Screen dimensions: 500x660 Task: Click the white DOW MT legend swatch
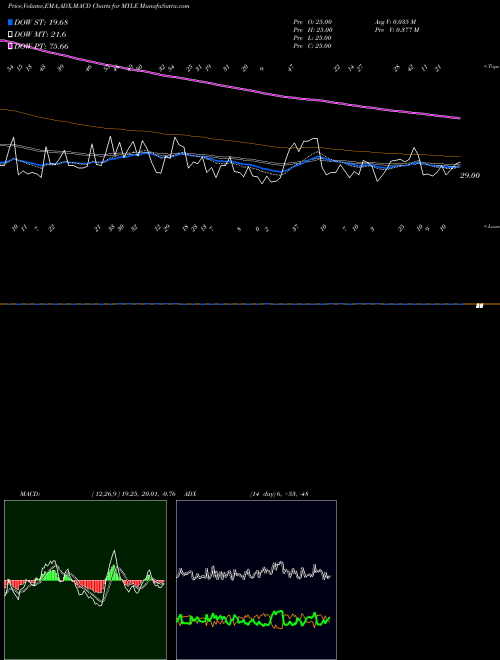click(x=11, y=35)
